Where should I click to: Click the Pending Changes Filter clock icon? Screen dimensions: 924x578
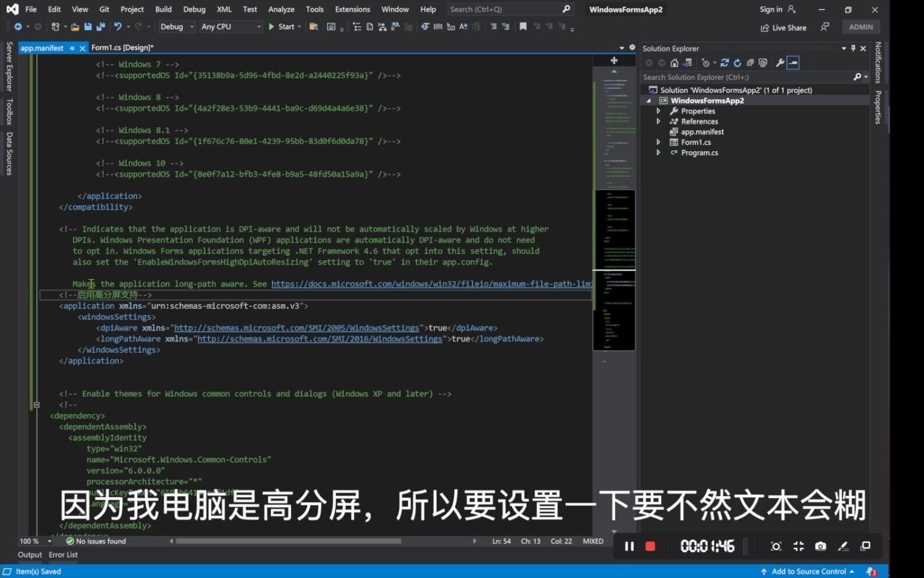pyautogui.click(x=706, y=63)
